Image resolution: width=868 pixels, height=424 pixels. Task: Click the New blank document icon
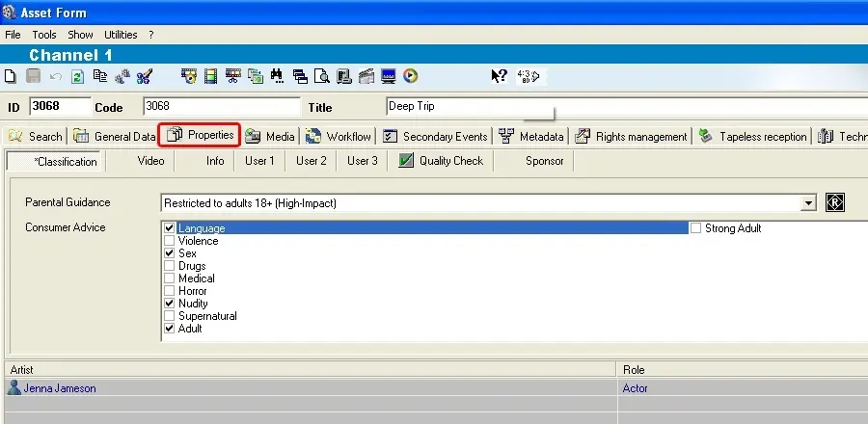pyautogui.click(x=10, y=76)
